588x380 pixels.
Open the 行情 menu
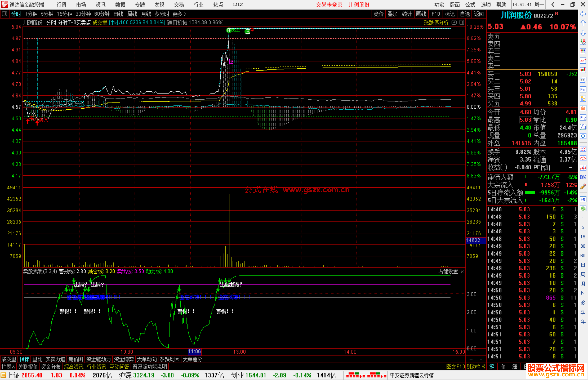61,5
